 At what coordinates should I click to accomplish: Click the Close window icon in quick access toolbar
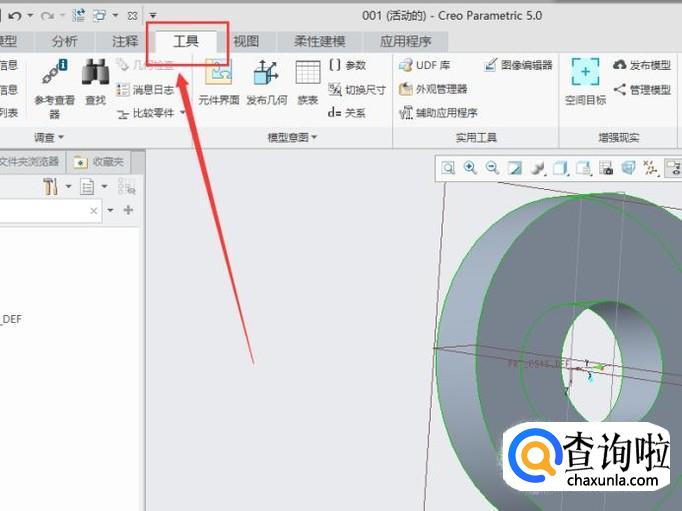pyautogui.click(x=133, y=16)
